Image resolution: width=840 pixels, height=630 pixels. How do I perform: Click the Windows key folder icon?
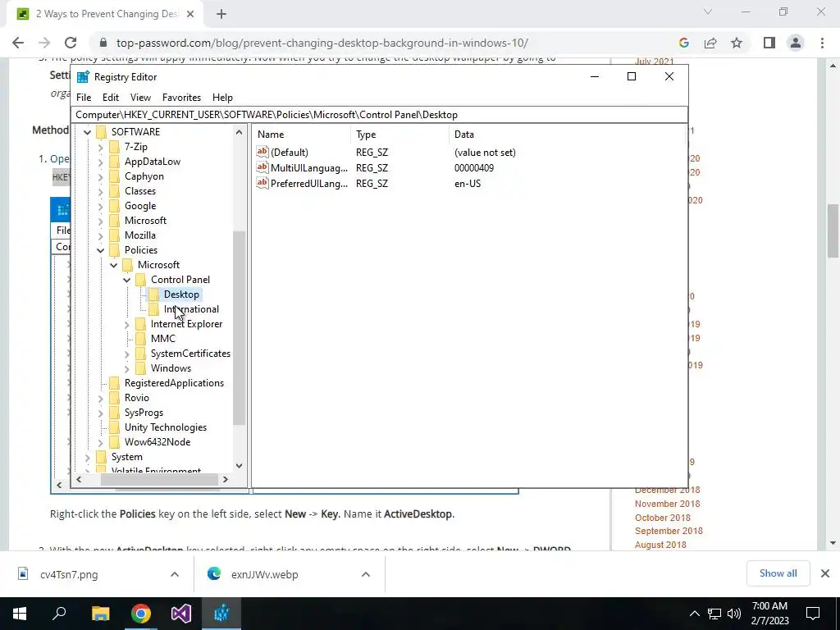141,368
